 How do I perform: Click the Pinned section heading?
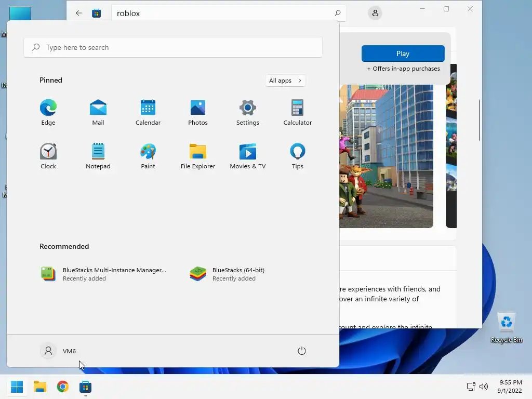click(51, 80)
